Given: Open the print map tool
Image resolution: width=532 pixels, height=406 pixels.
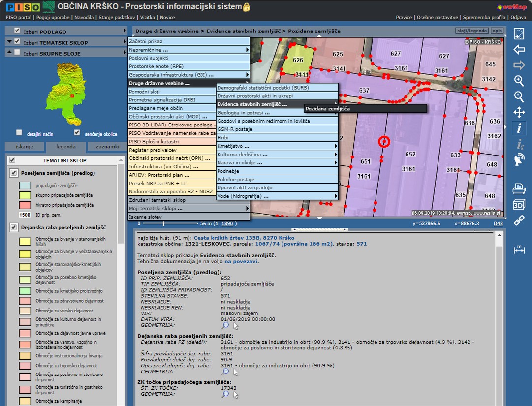Looking at the screenshot, I should pyautogui.click(x=519, y=188).
